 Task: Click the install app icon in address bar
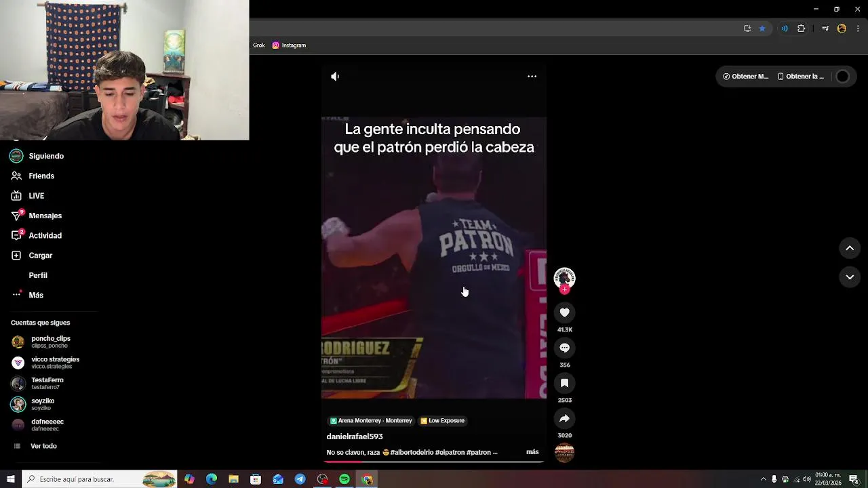[x=747, y=28]
